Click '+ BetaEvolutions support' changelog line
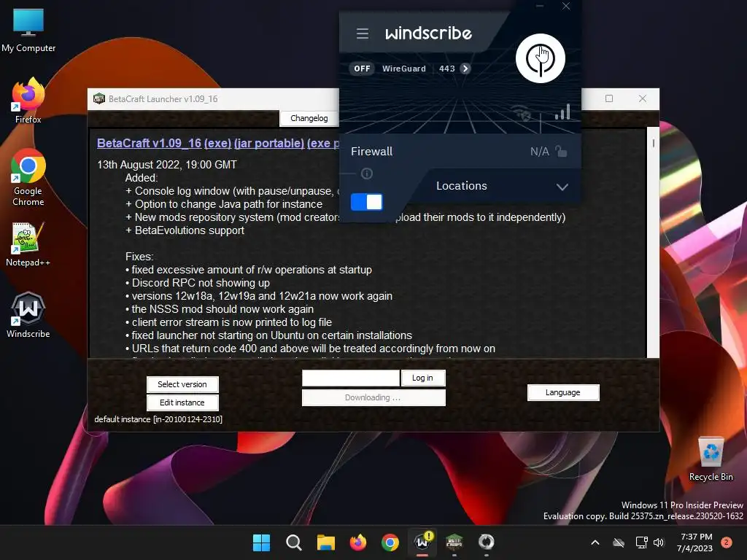747x560 pixels. (x=185, y=230)
